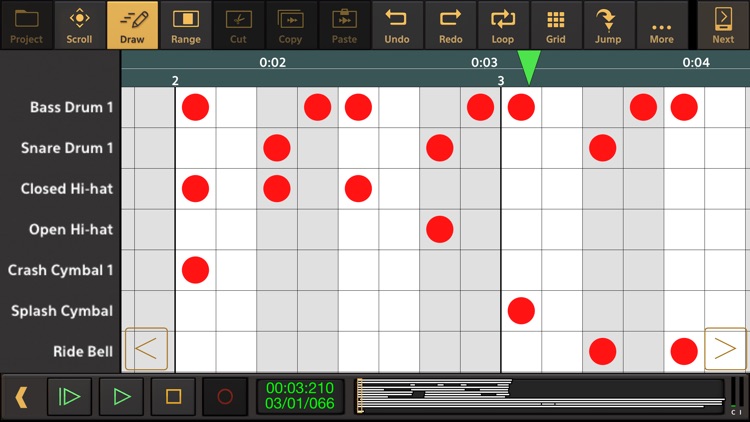Viewport: 750px width, 422px height.
Task: Toggle Loop playback mode
Action: coord(503,25)
